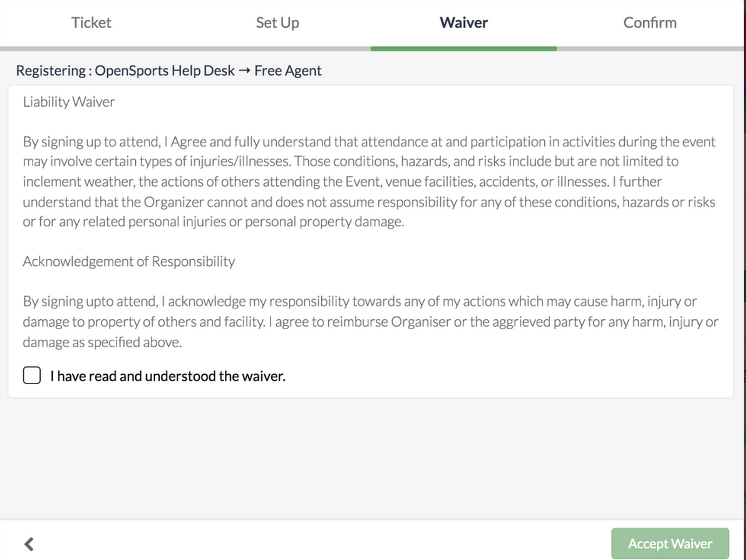Select the Waiver tab
This screenshot has height=560, width=746.
click(463, 23)
